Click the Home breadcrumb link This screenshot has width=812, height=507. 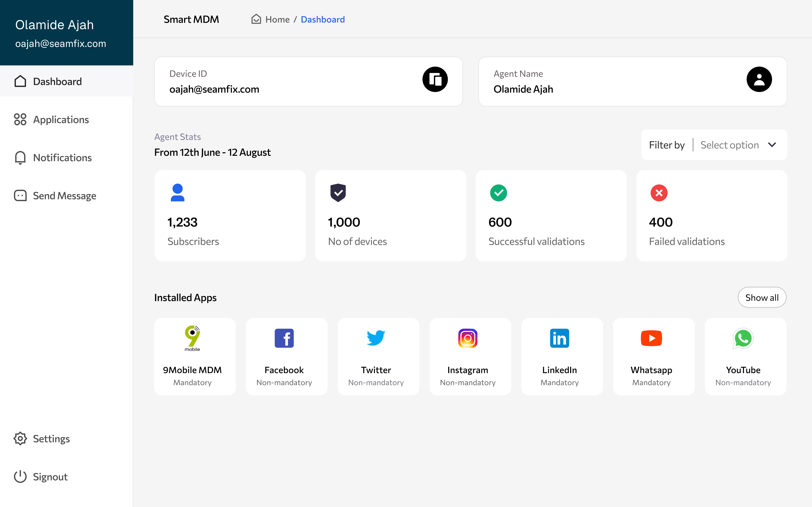[277, 20]
